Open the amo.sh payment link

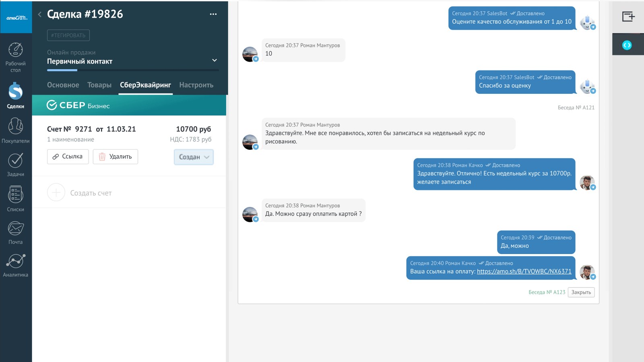point(524,271)
